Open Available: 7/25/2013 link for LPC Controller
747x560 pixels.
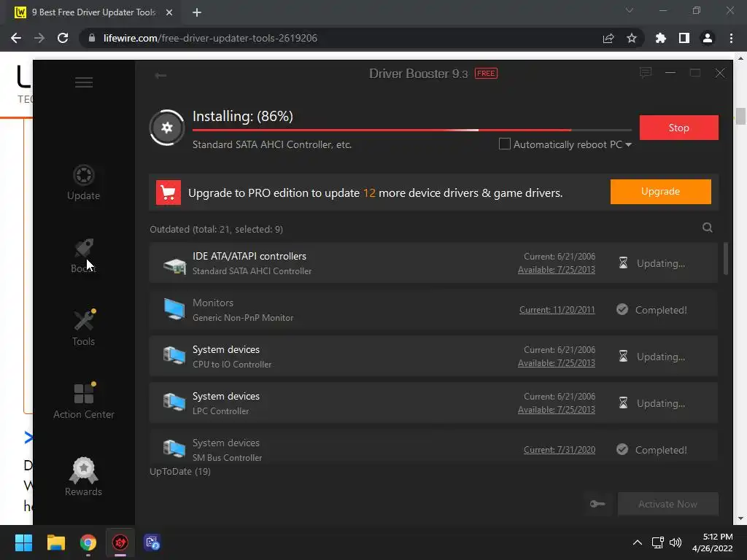pos(557,410)
